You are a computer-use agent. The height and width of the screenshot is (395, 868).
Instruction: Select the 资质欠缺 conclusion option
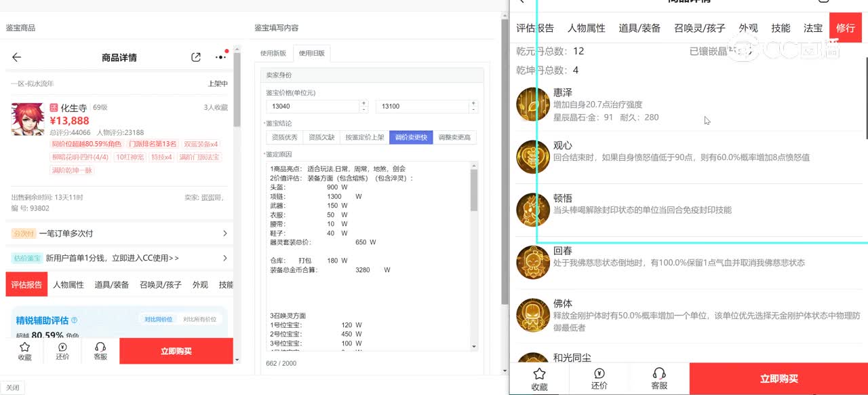click(321, 137)
